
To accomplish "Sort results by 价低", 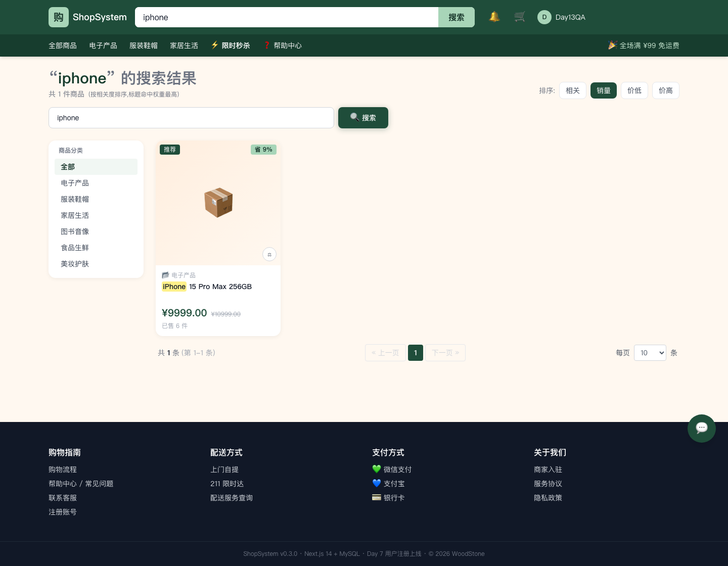I will (x=634, y=90).
